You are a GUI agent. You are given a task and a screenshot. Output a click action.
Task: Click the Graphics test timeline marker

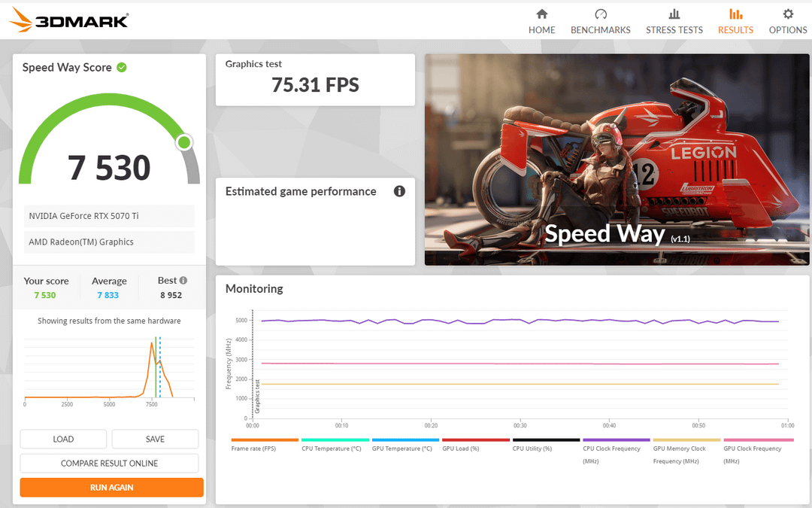pos(257,397)
